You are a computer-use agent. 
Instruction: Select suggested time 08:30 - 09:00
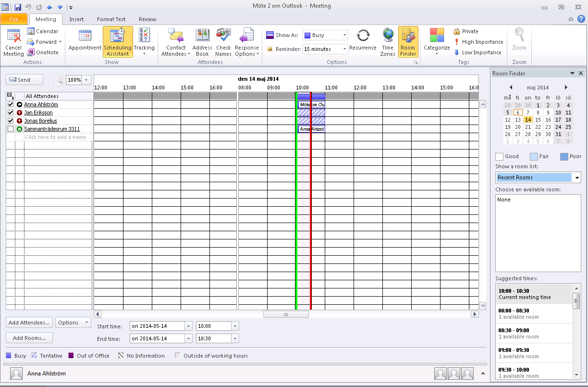pyautogui.click(x=534, y=333)
